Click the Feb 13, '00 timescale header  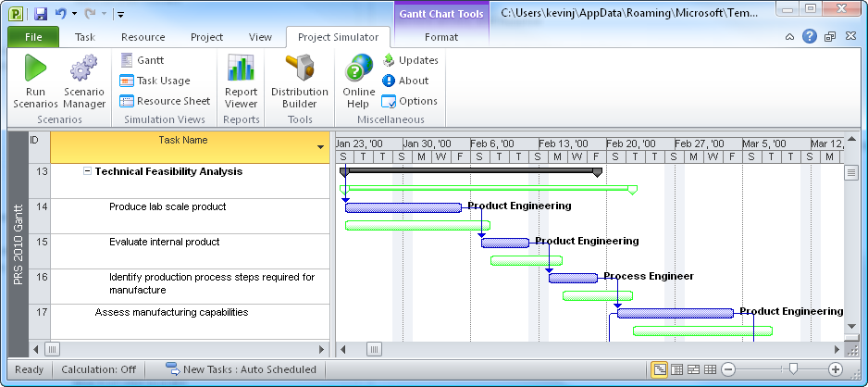(572, 144)
